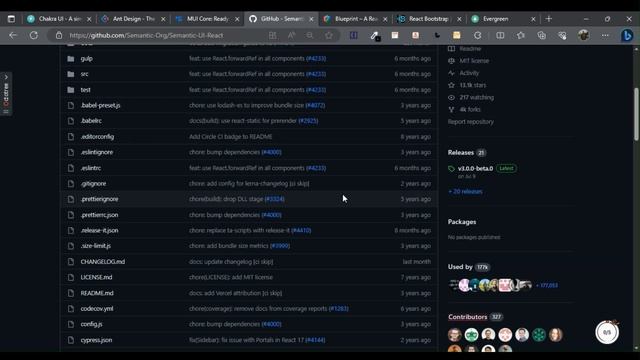Open pull request #3324 link
The image size is (640, 360).
(275, 199)
